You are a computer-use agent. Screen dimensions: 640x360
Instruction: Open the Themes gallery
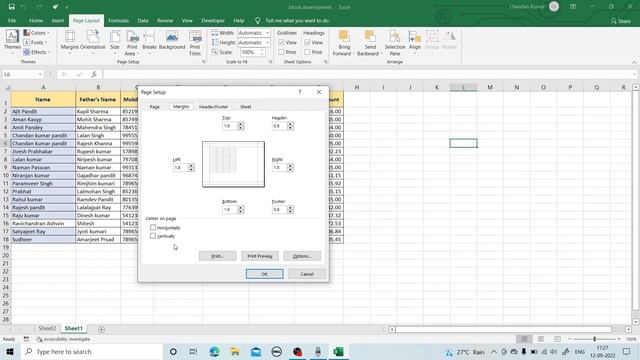(12, 41)
